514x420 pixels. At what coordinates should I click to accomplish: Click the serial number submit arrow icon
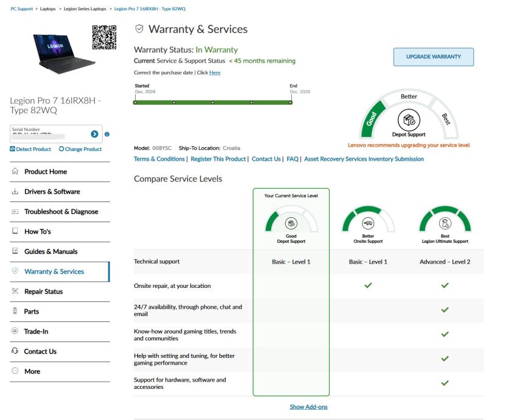pyautogui.click(x=94, y=134)
